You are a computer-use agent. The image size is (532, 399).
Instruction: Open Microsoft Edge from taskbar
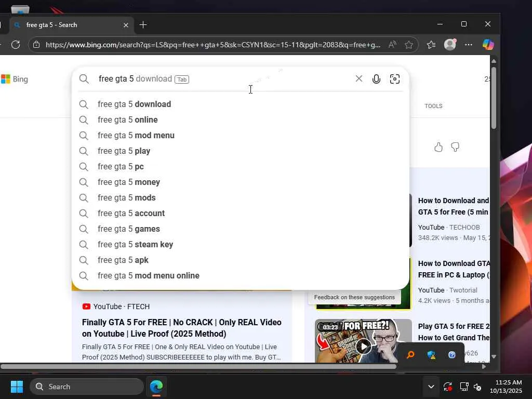pyautogui.click(x=156, y=387)
